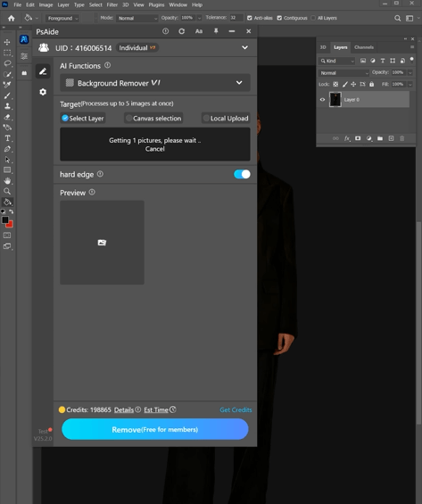The height and width of the screenshot is (504, 422).
Task: Open the layer blend mode Normal dropdown
Action: tap(343, 73)
